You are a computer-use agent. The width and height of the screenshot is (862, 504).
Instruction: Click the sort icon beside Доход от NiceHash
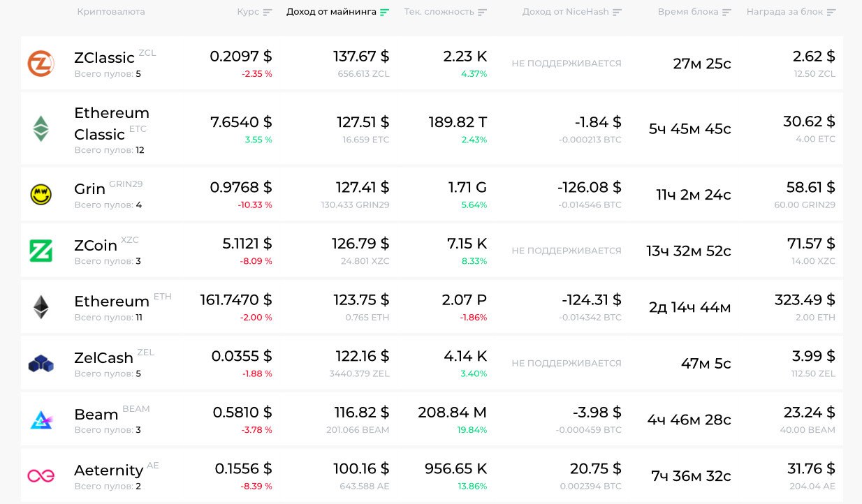[x=617, y=13]
